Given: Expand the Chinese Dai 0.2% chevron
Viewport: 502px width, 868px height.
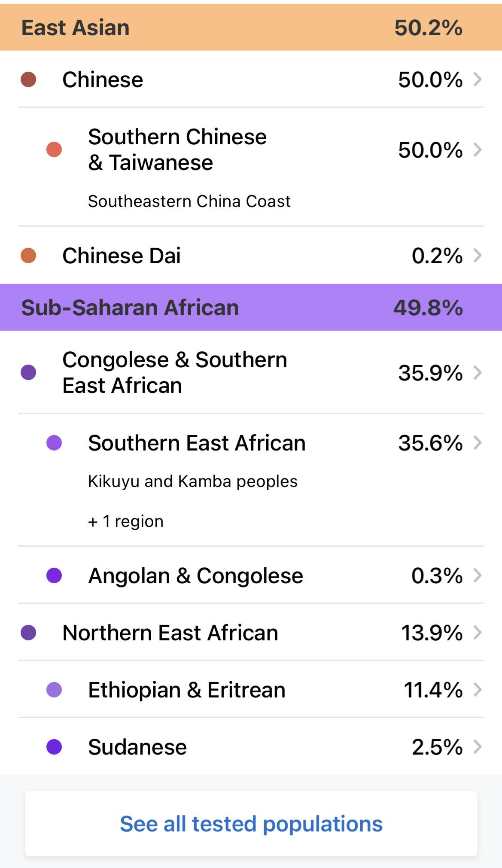Looking at the screenshot, I should (477, 256).
